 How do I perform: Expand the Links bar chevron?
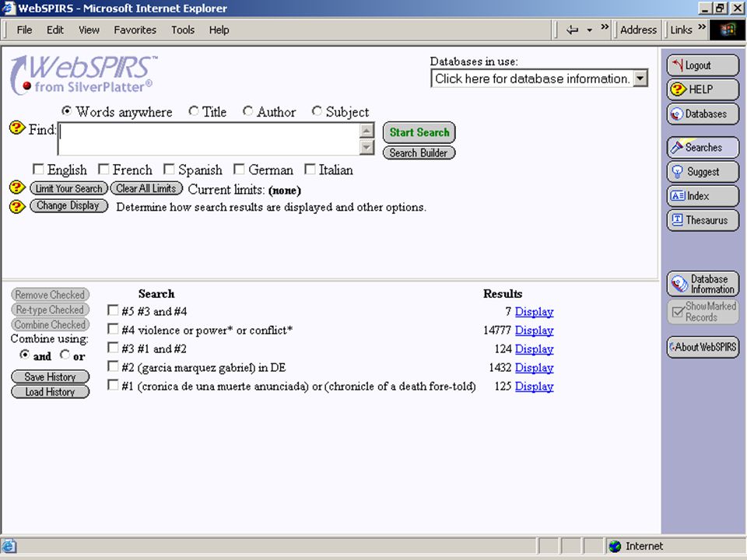tap(702, 27)
